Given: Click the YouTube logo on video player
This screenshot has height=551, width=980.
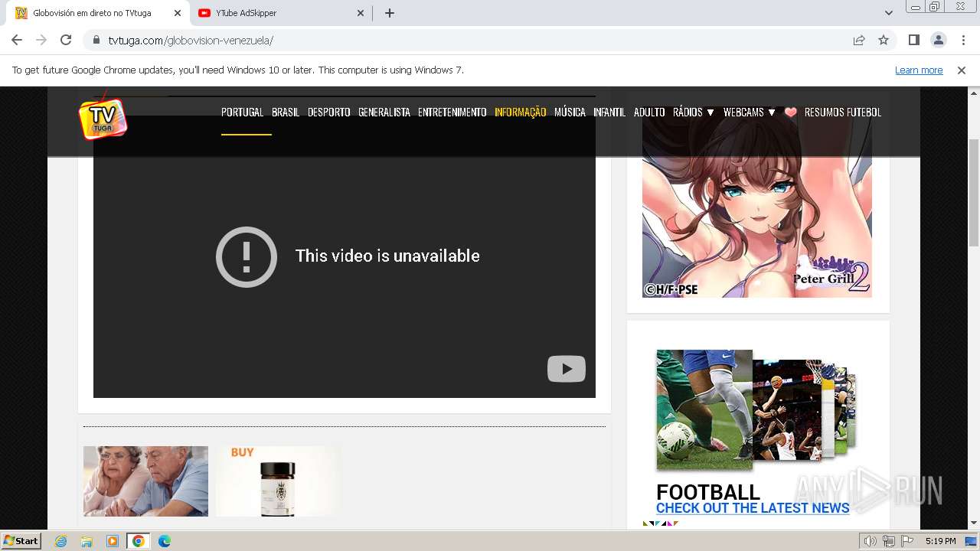Looking at the screenshot, I should [x=567, y=369].
